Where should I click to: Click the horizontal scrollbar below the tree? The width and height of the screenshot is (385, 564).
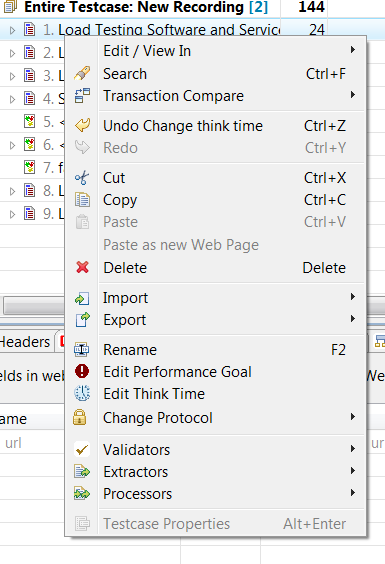(34, 306)
